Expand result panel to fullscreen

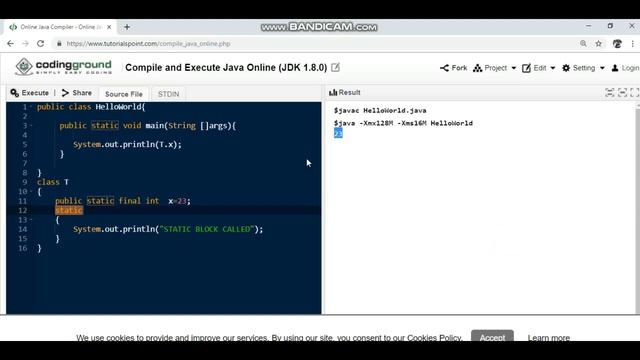click(634, 93)
